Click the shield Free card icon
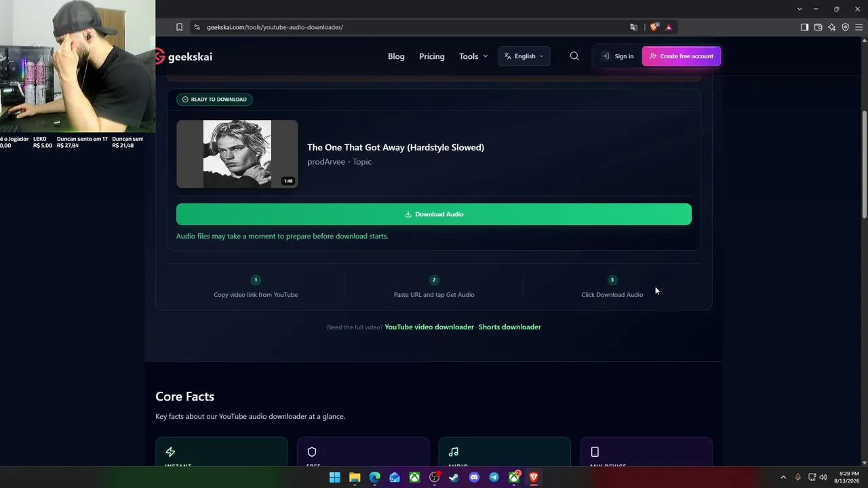The image size is (868, 488). pos(312,452)
